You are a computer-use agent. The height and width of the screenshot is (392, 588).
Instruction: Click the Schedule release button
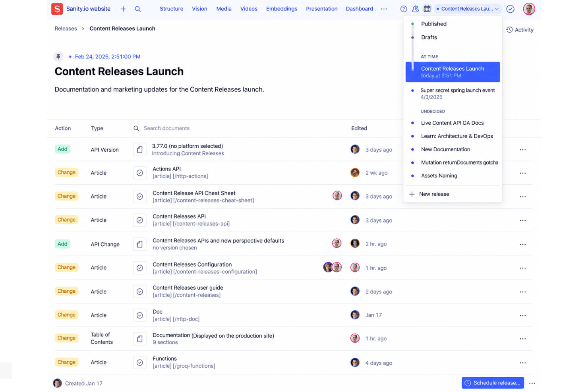pos(493,383)
